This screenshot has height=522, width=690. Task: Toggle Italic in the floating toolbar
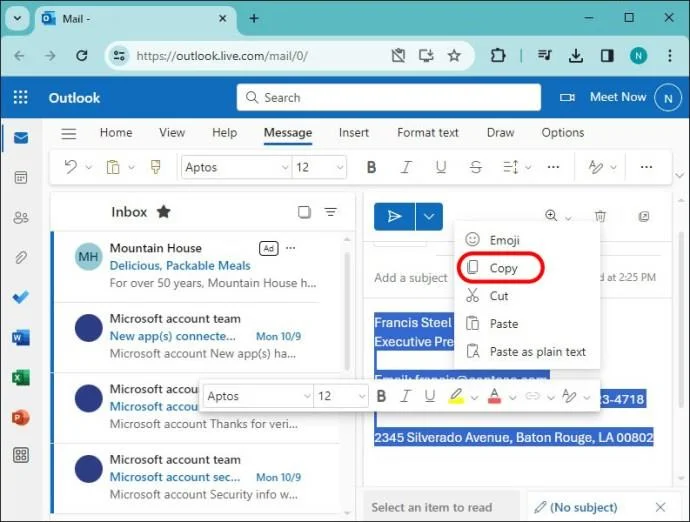(x=405, y=396)
